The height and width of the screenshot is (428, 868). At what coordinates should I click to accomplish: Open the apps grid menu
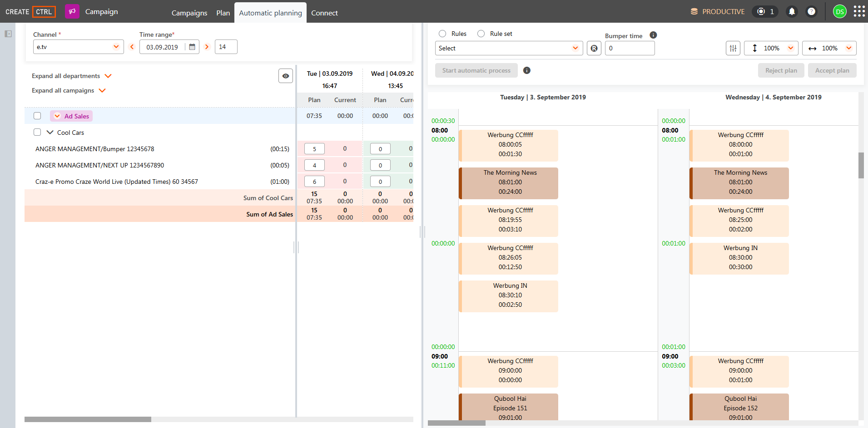[x=859, y=11]
